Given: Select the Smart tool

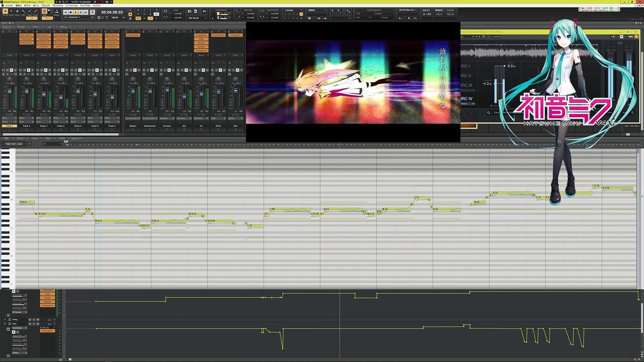Looking at the screenshot, I should pos(4,12).
